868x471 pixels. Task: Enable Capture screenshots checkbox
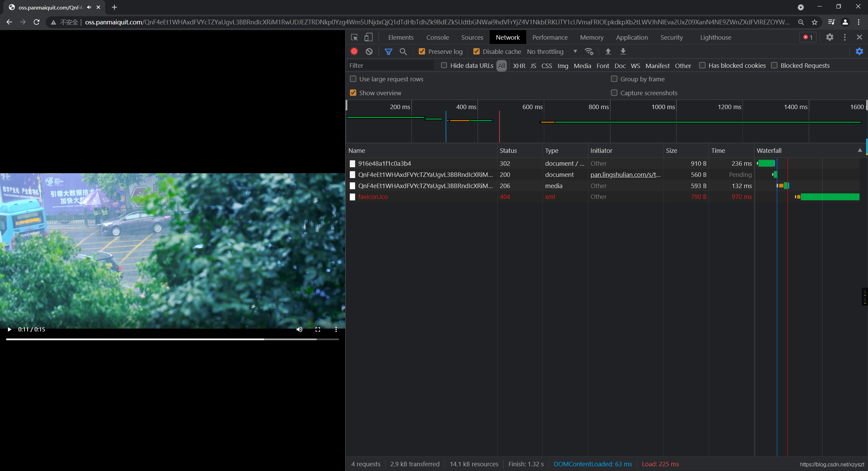pos(614,93)
